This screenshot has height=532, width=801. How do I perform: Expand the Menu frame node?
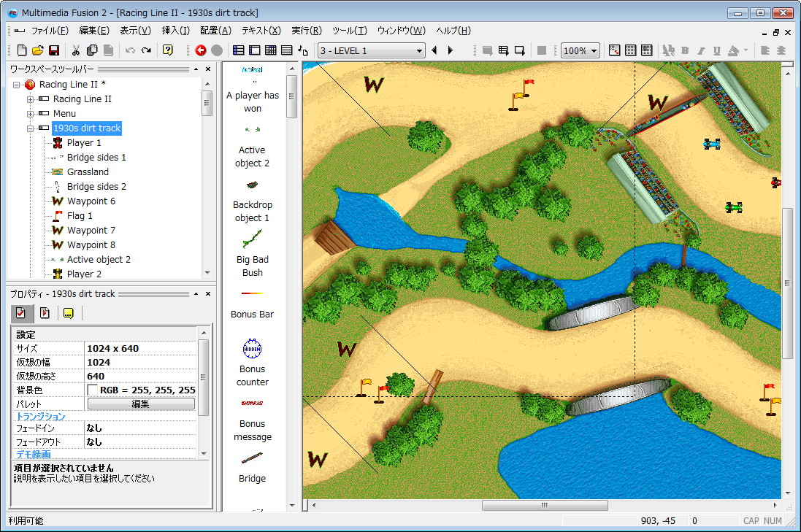30,114
